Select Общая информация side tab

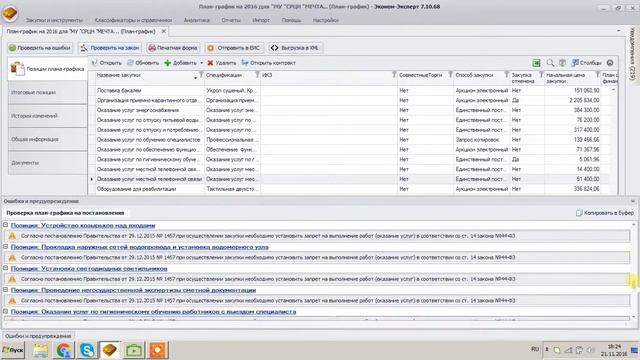(48, 139)
